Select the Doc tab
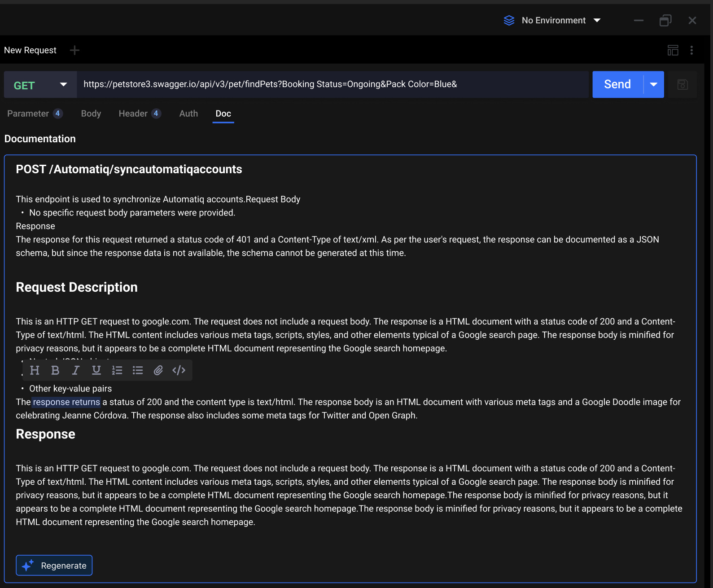The width and height of the screenshot is (713, 588). [x=223, y=114]
